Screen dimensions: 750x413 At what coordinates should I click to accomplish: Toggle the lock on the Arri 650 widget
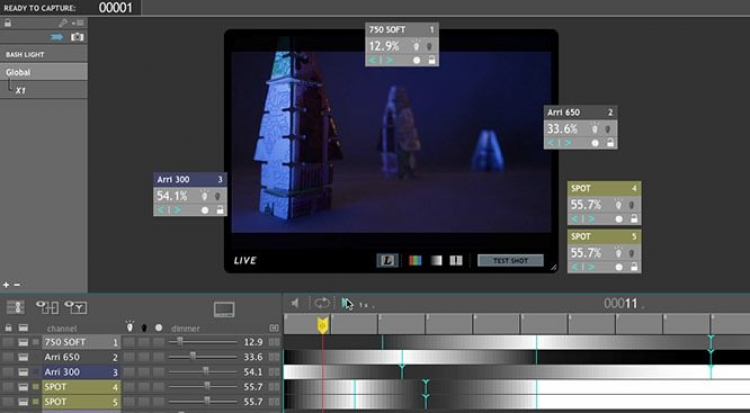pos(607,143)
